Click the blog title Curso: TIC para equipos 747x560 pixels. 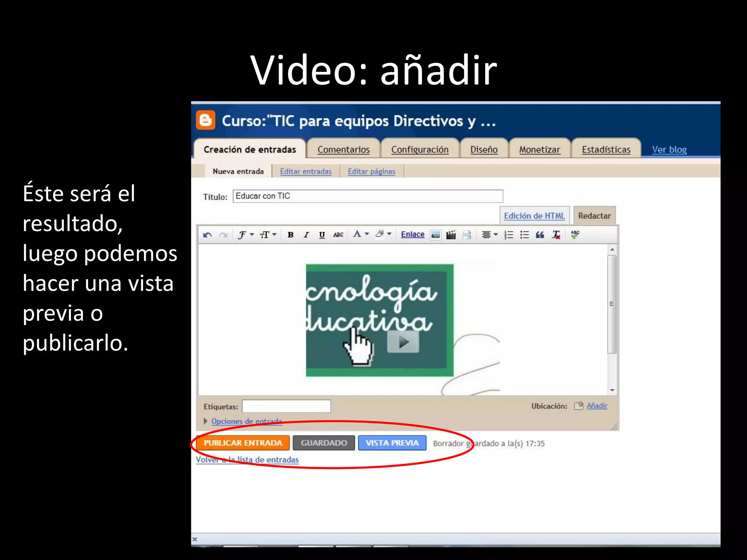(359, 121)
